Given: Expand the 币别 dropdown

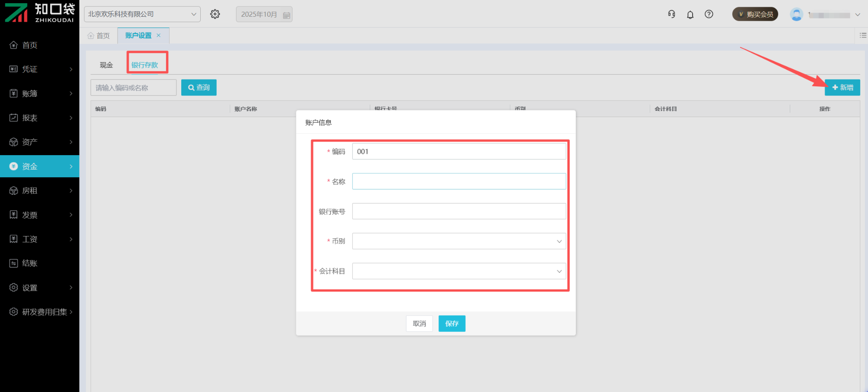Looking at the screenshot, I should (x=458, y=241).
